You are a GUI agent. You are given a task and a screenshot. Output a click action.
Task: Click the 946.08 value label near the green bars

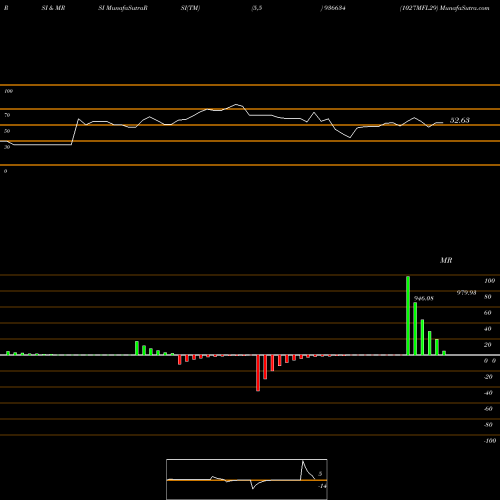(x=423, y=298)
